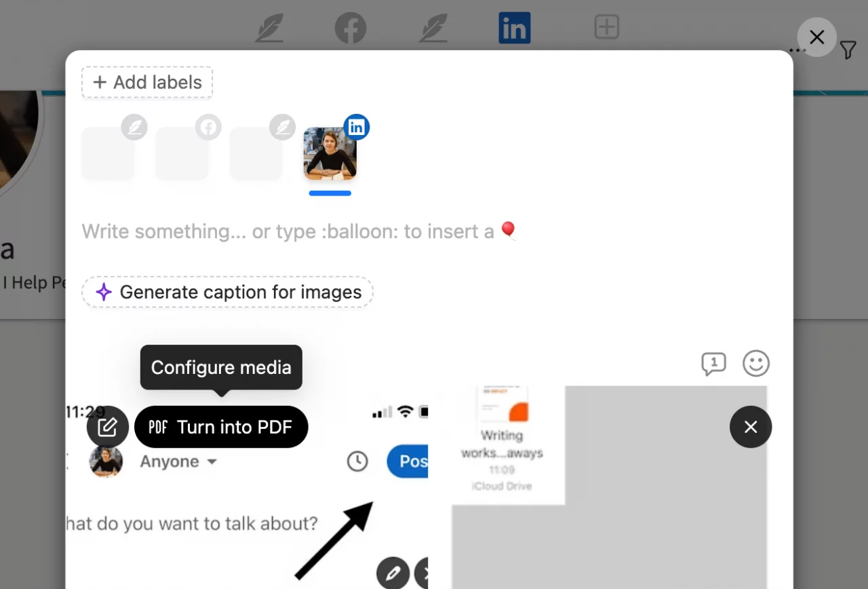The height and width of the screenshot is (589, 868).
Task: Open the Turn into PDF option
Action: pos(221,427)
